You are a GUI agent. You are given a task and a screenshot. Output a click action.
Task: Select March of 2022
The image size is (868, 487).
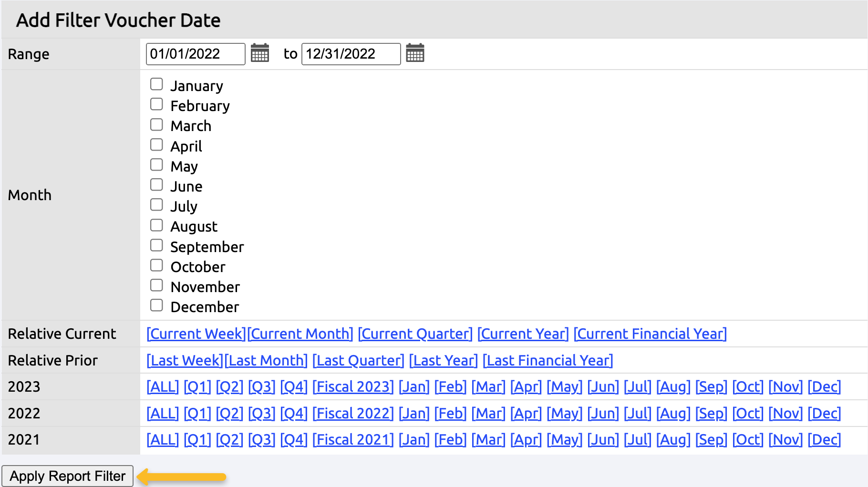click(x=488, y=413)
